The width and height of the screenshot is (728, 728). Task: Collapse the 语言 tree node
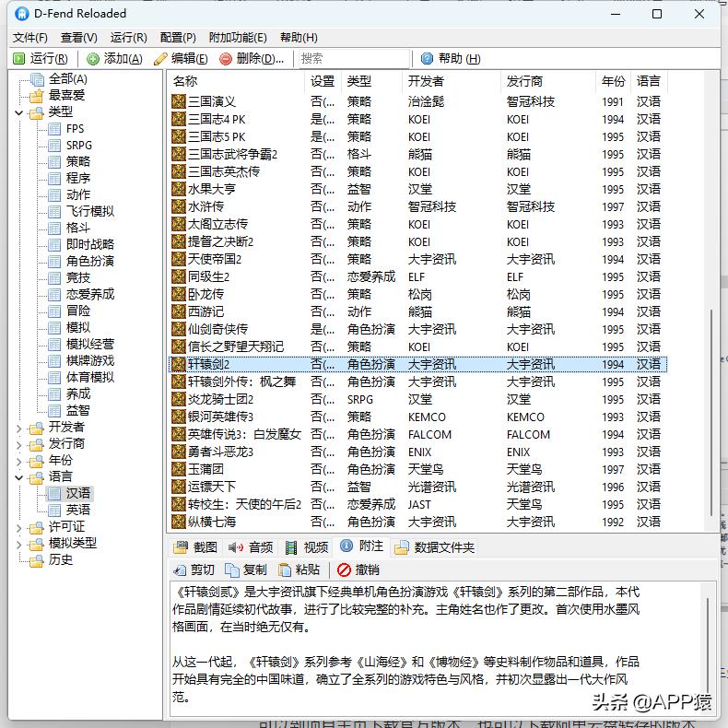pos(19,477)
